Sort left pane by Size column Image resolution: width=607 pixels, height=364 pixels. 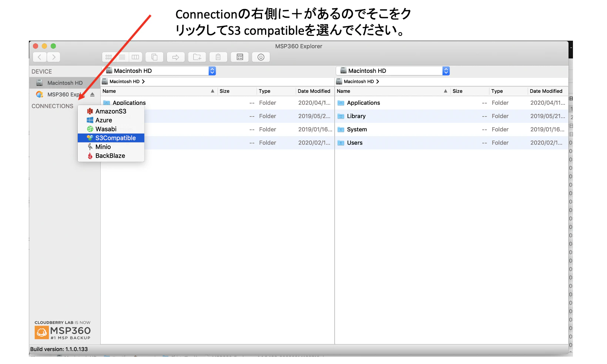tap(237, 91)
